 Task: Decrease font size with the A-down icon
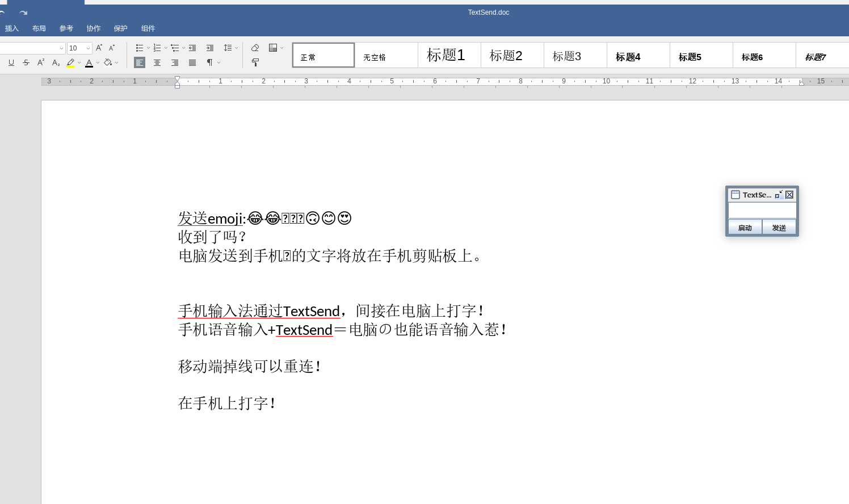[112, 48]
